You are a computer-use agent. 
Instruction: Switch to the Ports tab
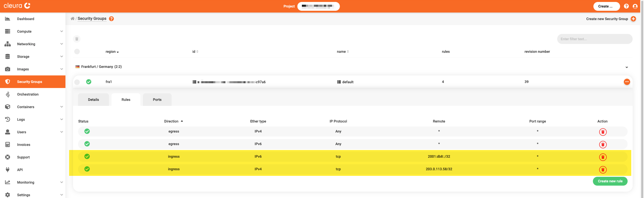(x=157, y=100)
